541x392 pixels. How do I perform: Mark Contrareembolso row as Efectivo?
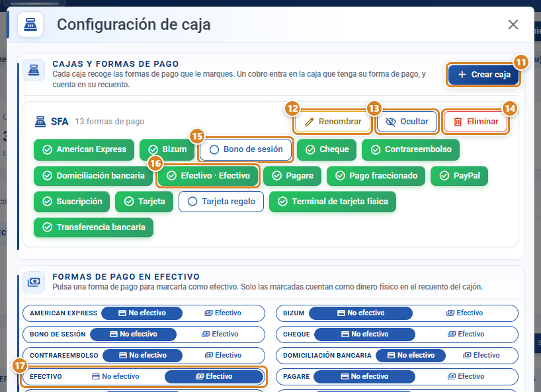(223, 356)
